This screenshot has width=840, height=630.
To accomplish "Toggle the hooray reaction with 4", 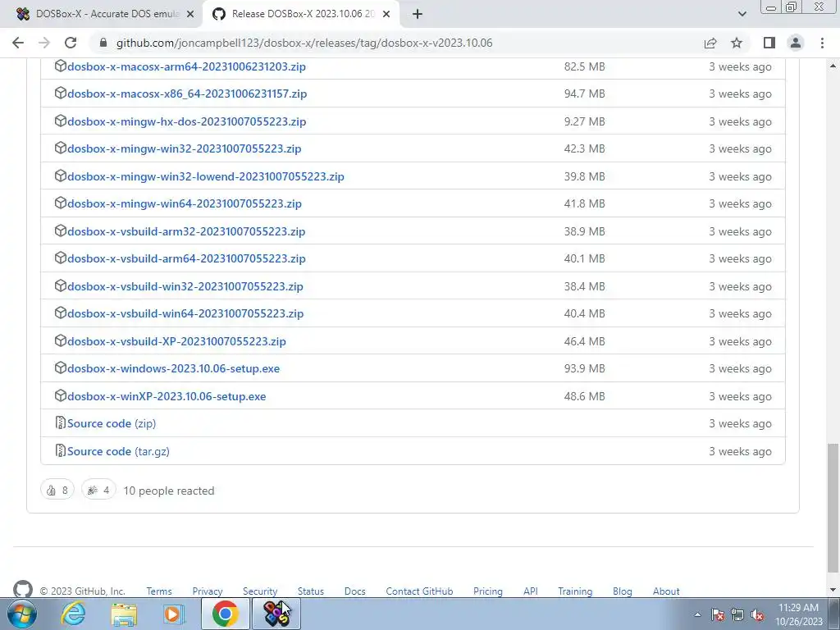I will [98, 491].
